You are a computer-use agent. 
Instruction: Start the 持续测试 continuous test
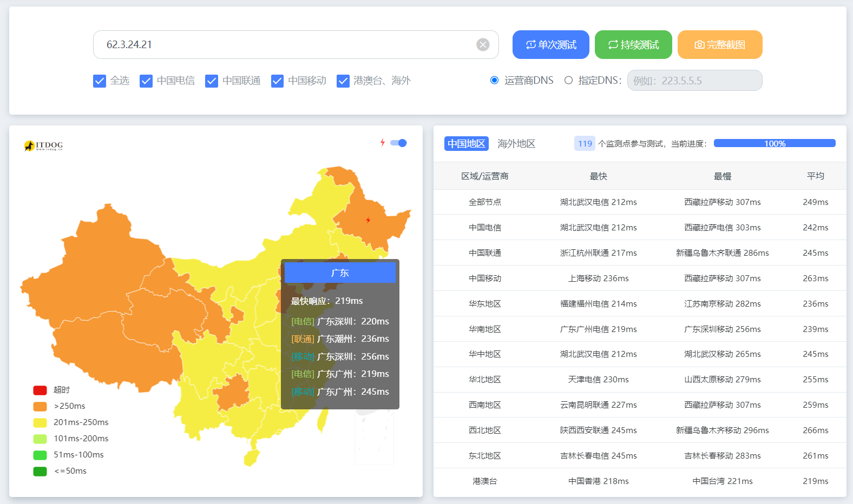tap(633, 45)
